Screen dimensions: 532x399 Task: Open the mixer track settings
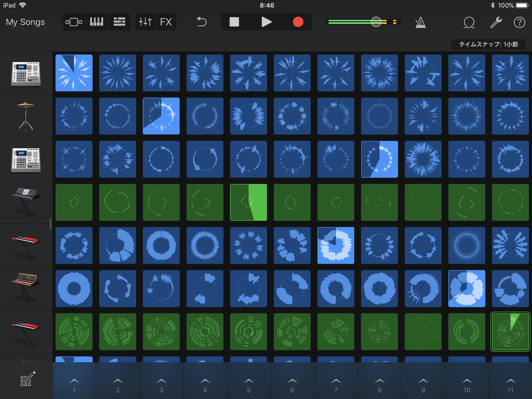pos(145,22)
